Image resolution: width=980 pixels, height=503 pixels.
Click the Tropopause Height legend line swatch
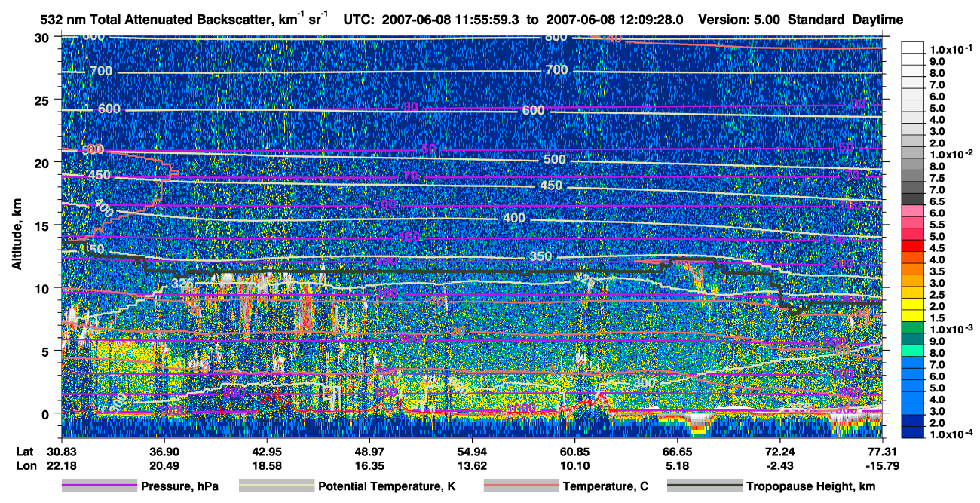point(705,486)
